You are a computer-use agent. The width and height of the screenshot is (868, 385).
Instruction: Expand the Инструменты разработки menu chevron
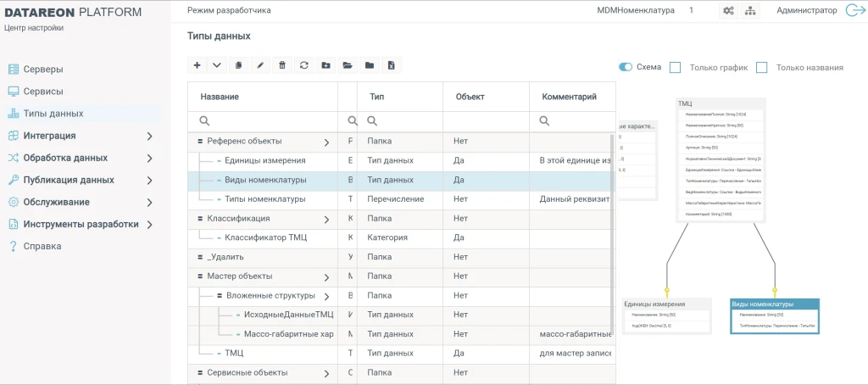point(149,224)
